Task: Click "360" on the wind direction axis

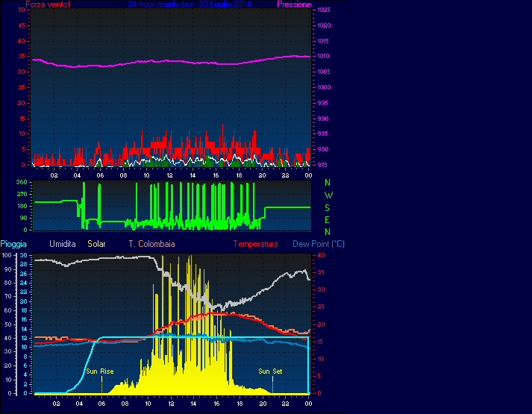Action: 22,182
